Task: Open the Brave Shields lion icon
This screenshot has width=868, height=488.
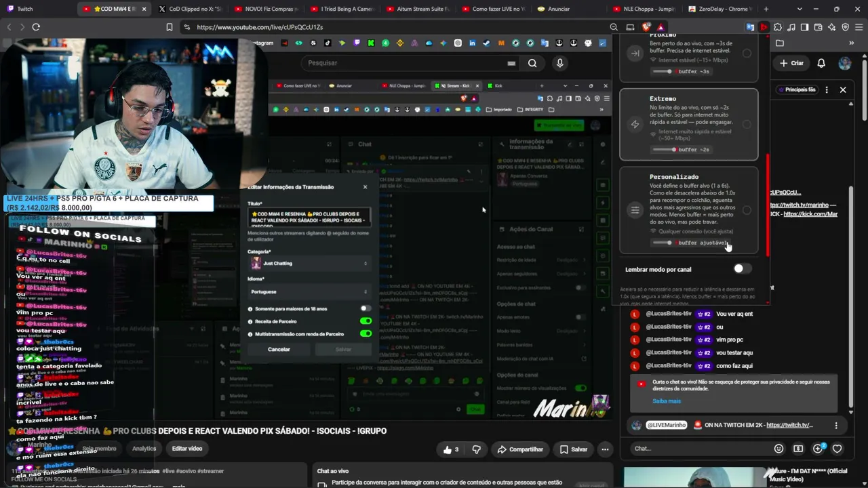Action: pos(646,27)
